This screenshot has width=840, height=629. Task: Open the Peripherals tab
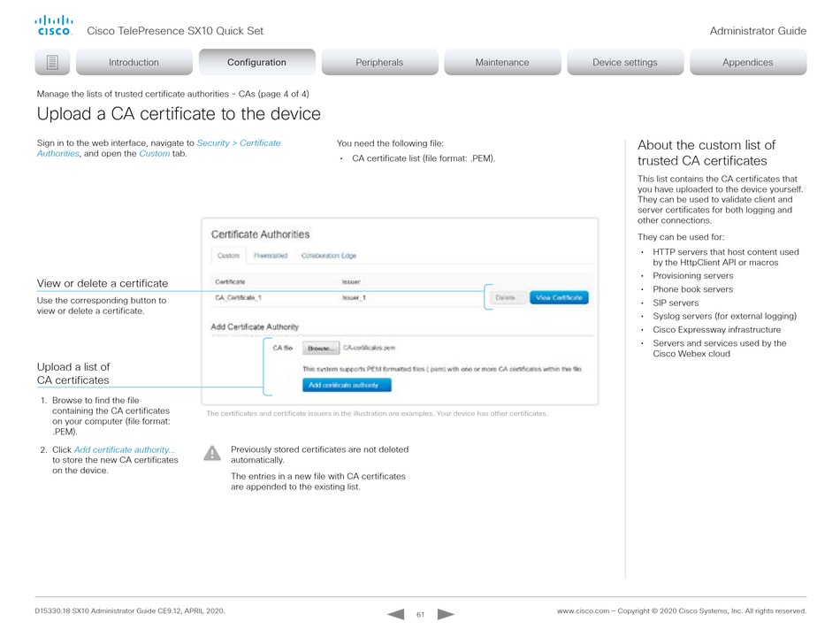point(379,62)
